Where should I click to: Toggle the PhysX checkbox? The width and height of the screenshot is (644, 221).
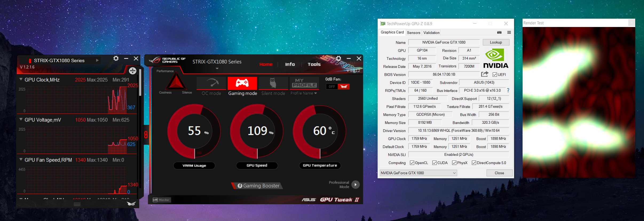pos(454,163)
